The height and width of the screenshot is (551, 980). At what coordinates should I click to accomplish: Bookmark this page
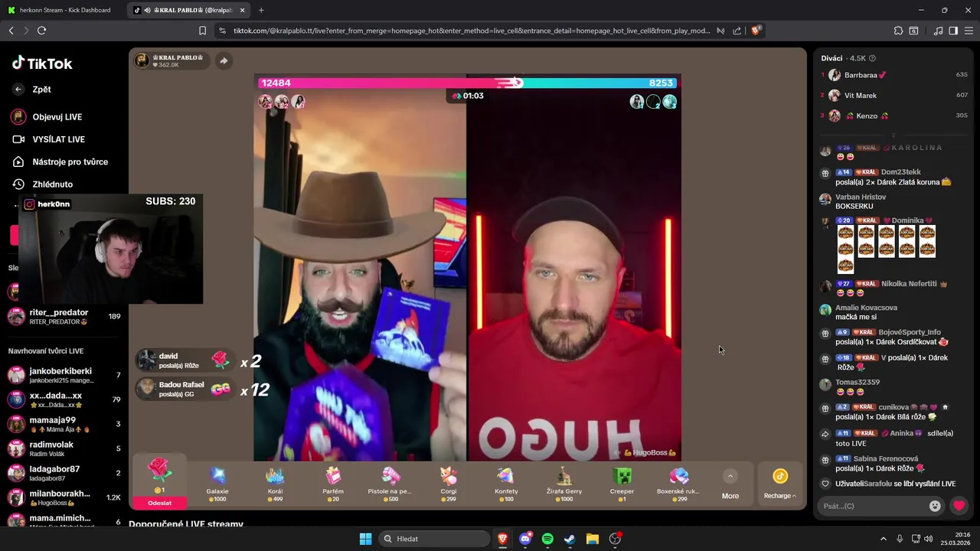pyautogui.click(x=202, y=31)
